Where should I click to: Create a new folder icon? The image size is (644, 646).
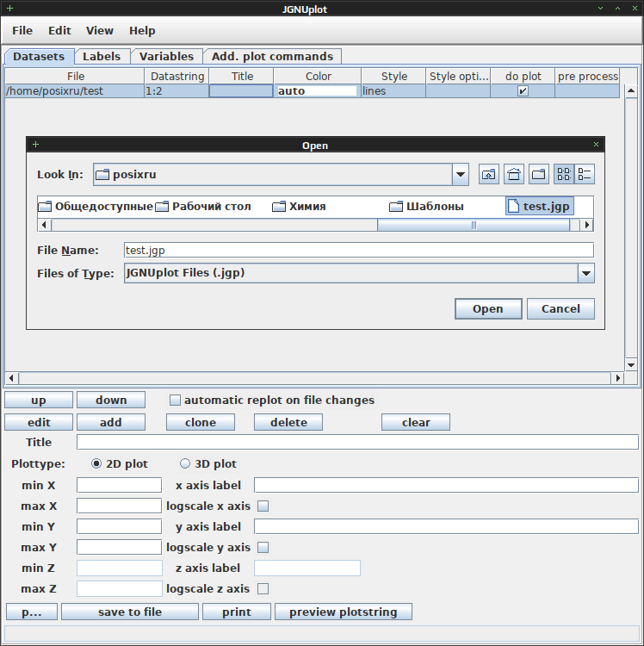tap(539, 174)
